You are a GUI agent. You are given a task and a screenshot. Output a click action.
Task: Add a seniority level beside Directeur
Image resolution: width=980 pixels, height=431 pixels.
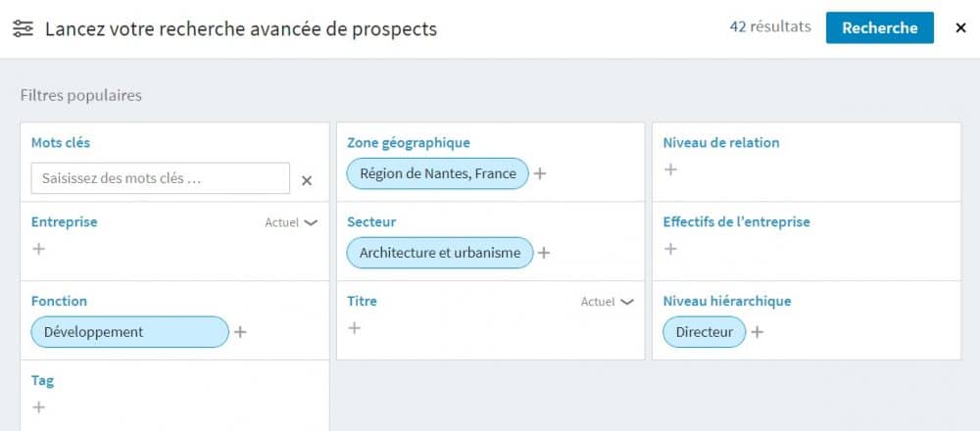[757, 332]
